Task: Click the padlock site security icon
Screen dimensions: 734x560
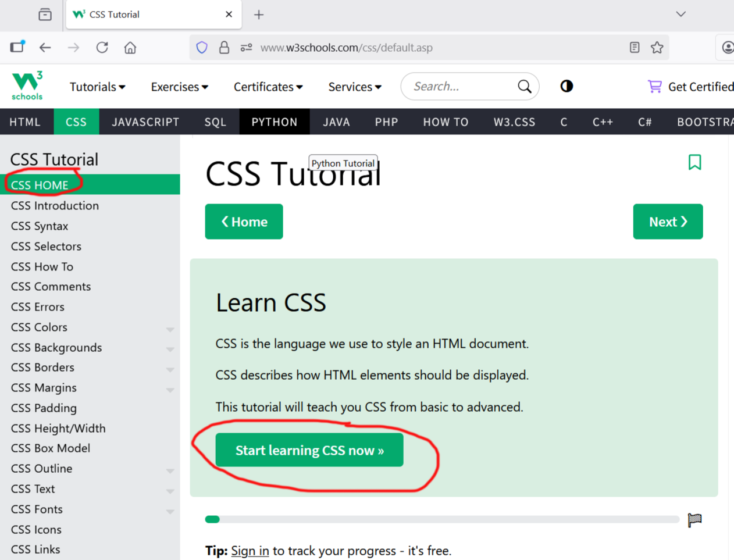Action: tap(224, 48)
